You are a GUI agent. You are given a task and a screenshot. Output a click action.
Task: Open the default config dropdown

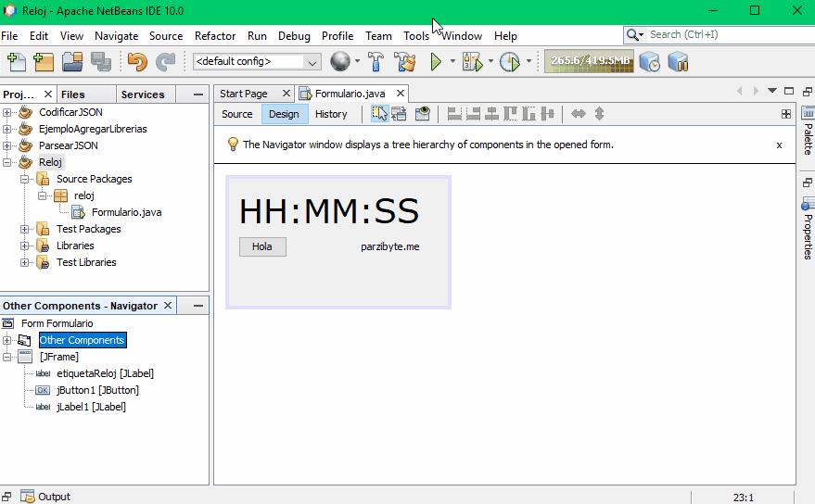(x=257, y=61)
